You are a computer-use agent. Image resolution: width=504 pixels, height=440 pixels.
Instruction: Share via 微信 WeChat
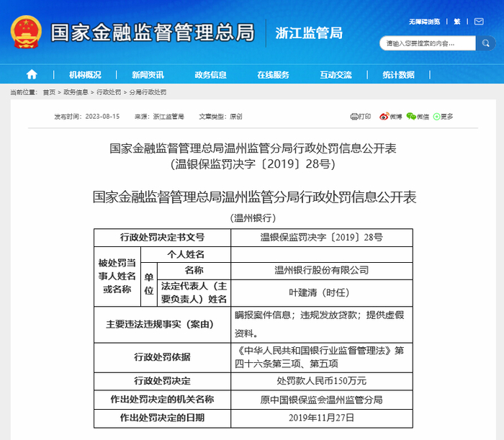(x=418, y=117)
